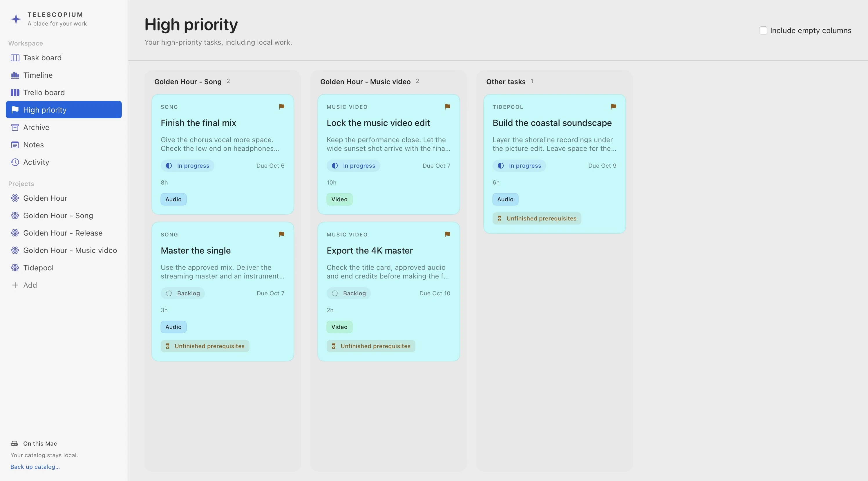
Task: Click Audio tag on Finish the final mix
Action: tap(173, 199)
